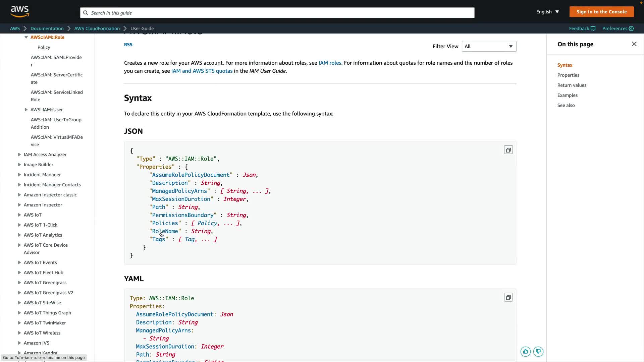This screenshot has width=644, height=362.
Task: Expand the AWS::IAM::User tree item
Action: 26,110
